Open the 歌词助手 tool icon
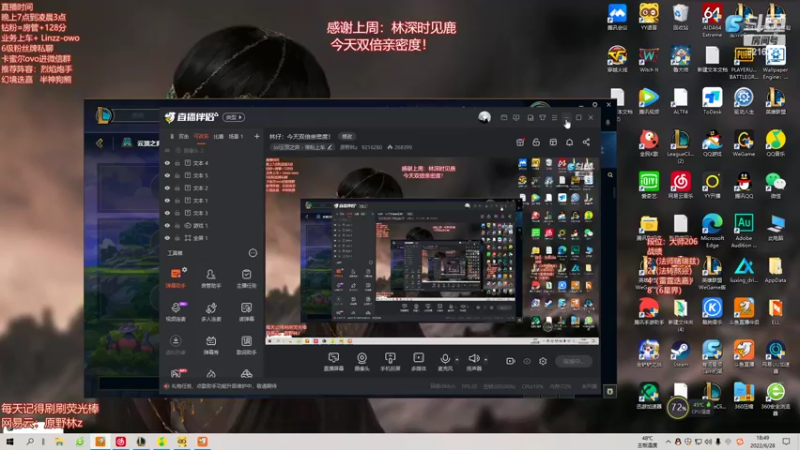 246,344
